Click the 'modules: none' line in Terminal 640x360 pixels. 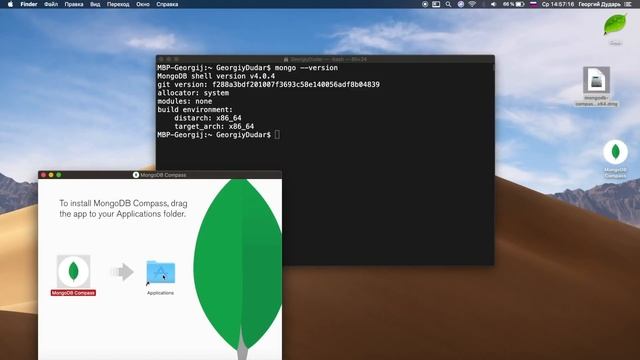point(184,101)
